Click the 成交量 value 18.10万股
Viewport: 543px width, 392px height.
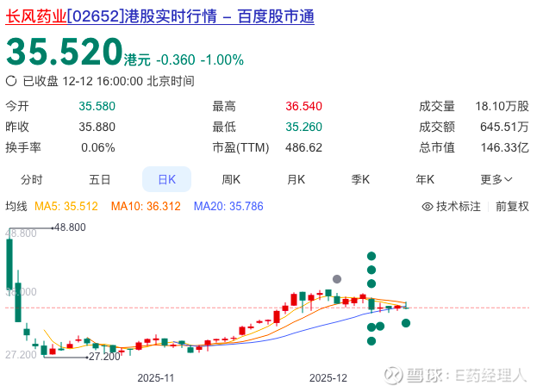pyautogui.click(x=502, y=106)
